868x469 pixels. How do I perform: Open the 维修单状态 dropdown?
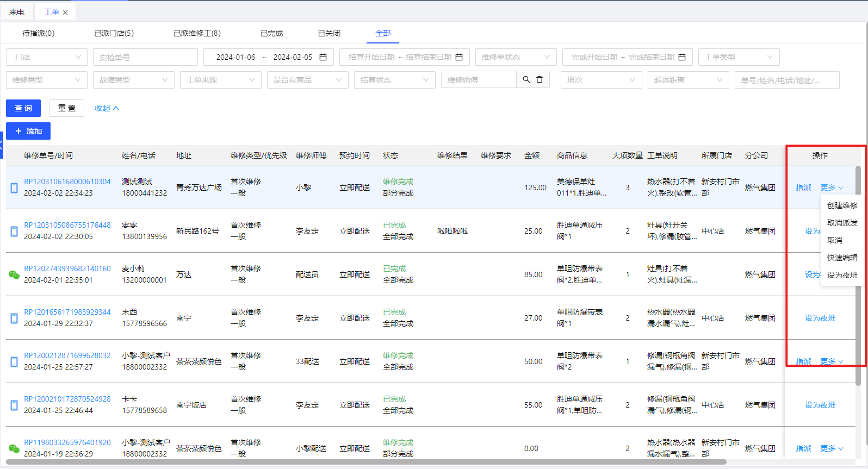[516, 57]
